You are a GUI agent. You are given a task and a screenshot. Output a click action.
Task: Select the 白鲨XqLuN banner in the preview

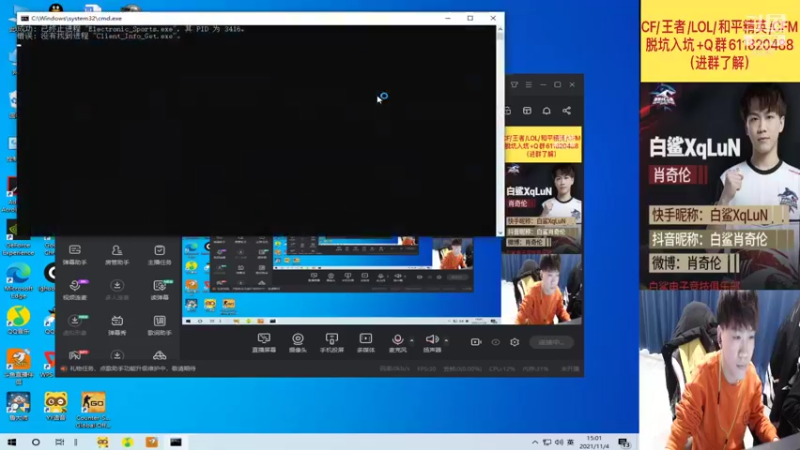click(543, 208)
